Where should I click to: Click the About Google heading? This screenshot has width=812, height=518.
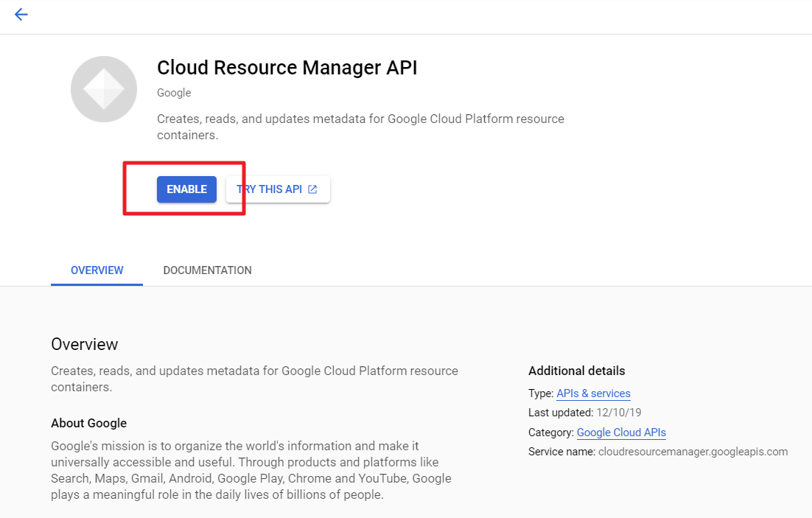pyautogui.click(x=88, y=423)
